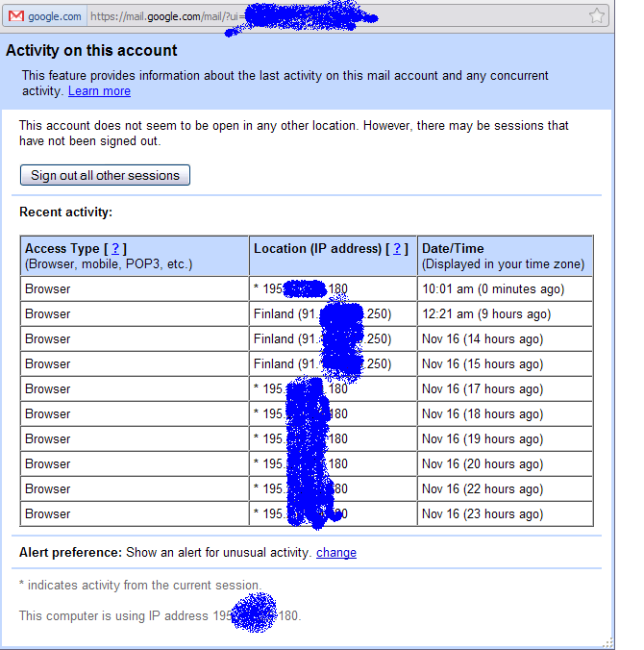The image size is (644, 650).
Task: Click the Recent activity label
Action: tap(65, 212)
